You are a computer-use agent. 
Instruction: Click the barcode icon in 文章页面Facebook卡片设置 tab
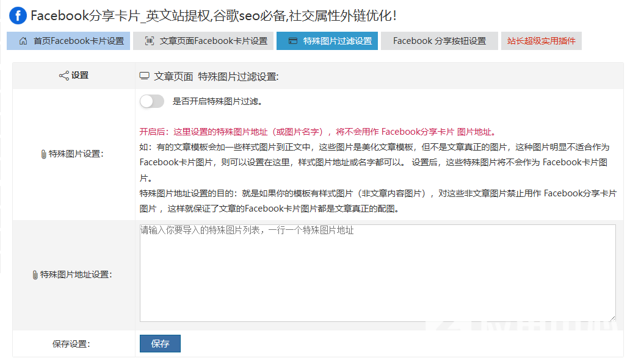click(x=150, y=41)
